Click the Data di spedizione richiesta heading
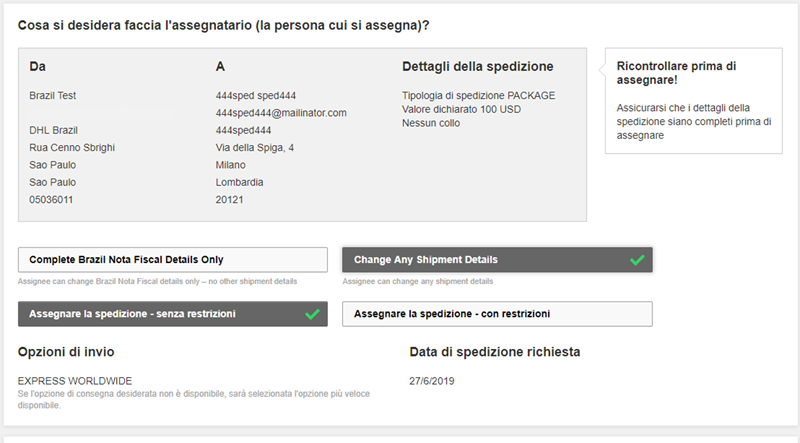 494,352
